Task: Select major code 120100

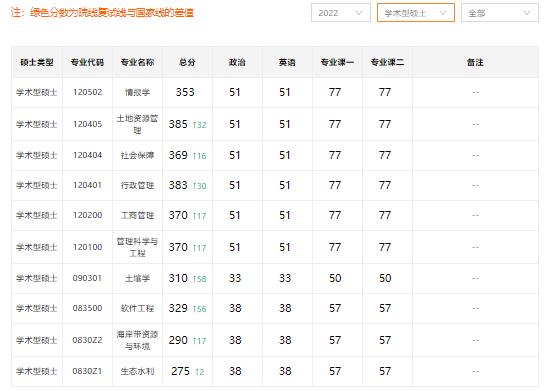Action: click(87, 247)
